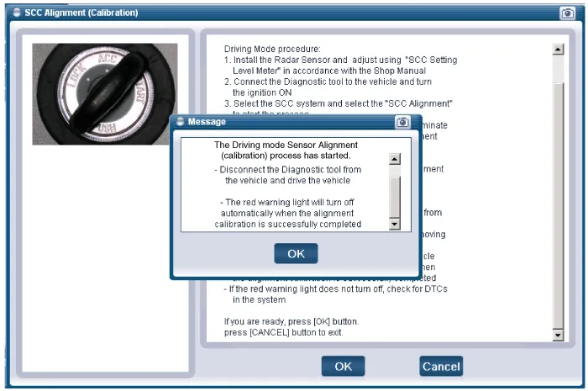Click the procedure panel scrollbar track

click(x=558, y=193)
